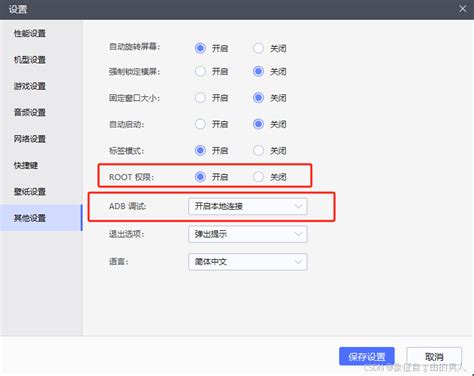Enable 强制锁定横屏 with 开启 radio
The width and height of the screenshot is (474, 376).
pyautogui.click(x=200, y=71)
